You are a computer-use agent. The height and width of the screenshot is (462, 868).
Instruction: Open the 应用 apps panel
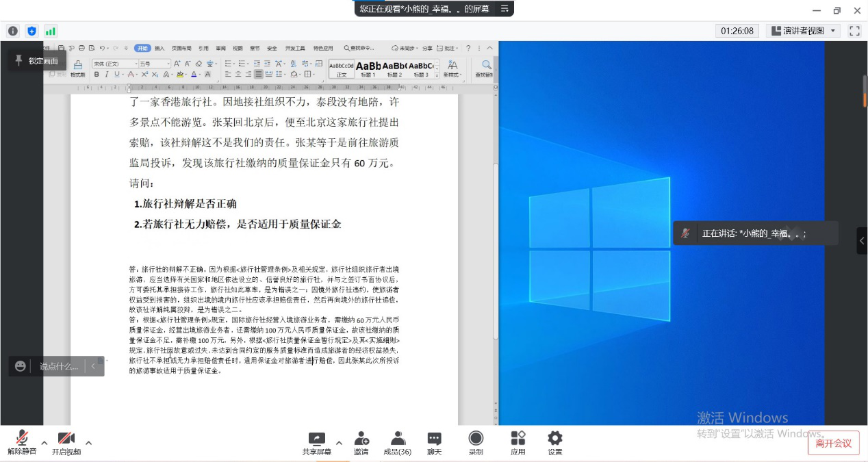[x=518, y=443]
